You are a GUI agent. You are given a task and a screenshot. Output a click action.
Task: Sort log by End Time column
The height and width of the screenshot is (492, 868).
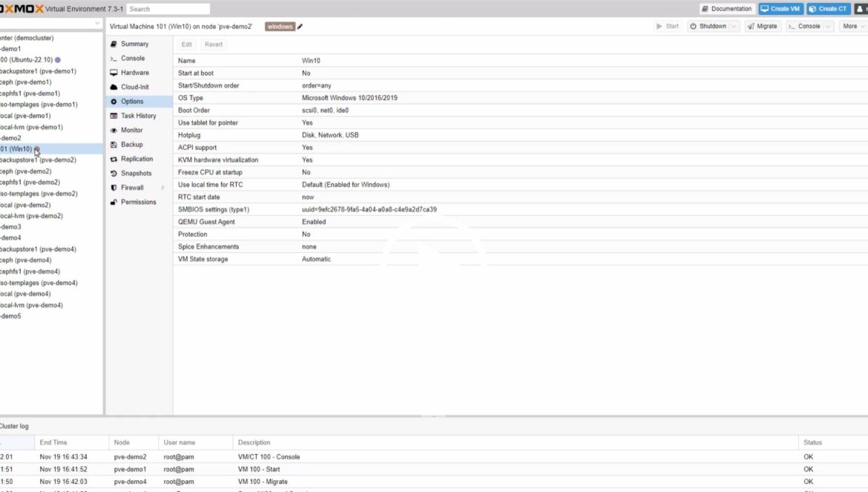(x=71, y=443)
